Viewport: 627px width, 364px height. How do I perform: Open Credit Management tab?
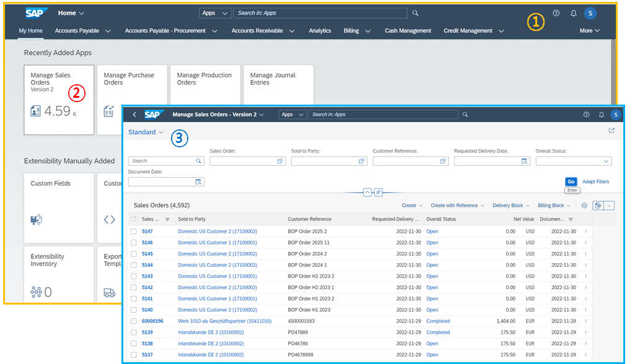point(468,31)
